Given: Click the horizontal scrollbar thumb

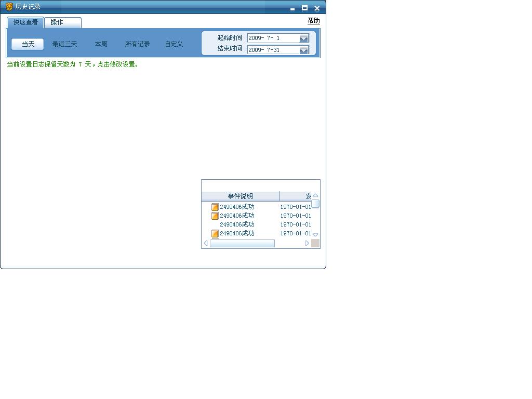Looking at the screenshot, I should pos(242,243).
